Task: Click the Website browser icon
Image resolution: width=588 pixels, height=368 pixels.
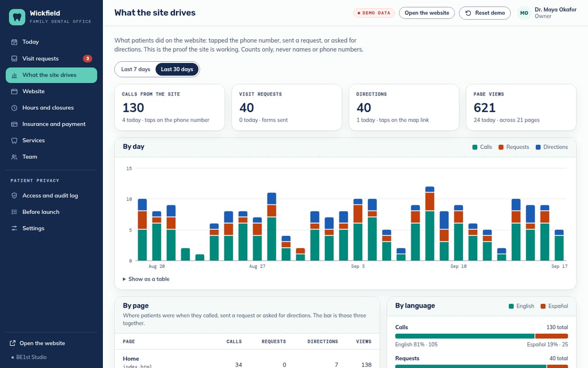Action: click(x=14, y=91)
